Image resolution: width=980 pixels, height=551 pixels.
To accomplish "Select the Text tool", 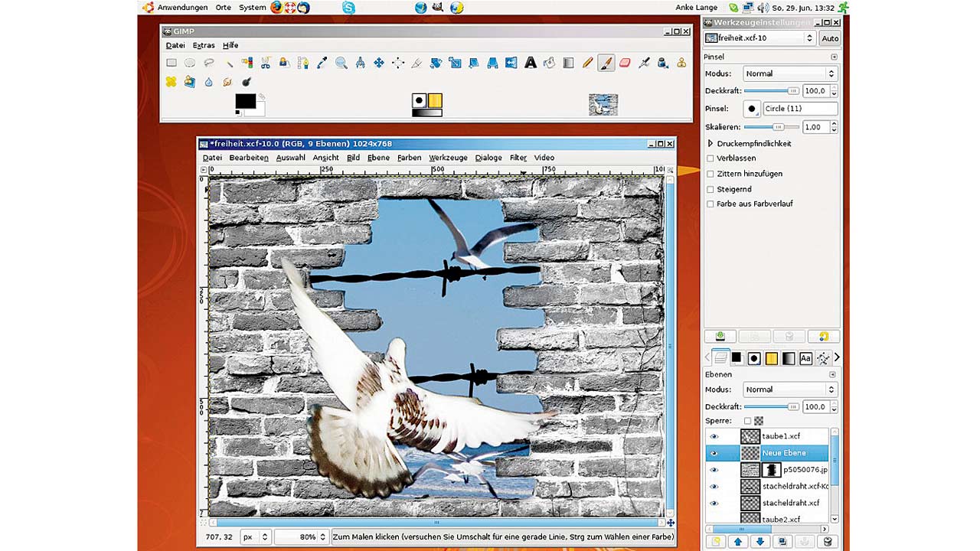I will (x=530, y=63).
